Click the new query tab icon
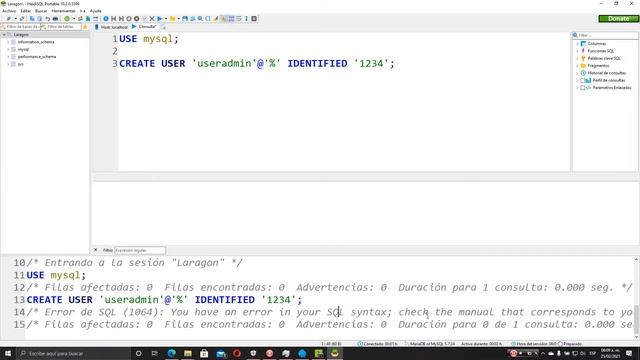The image size is (640, 360). [x=163, y=27]
